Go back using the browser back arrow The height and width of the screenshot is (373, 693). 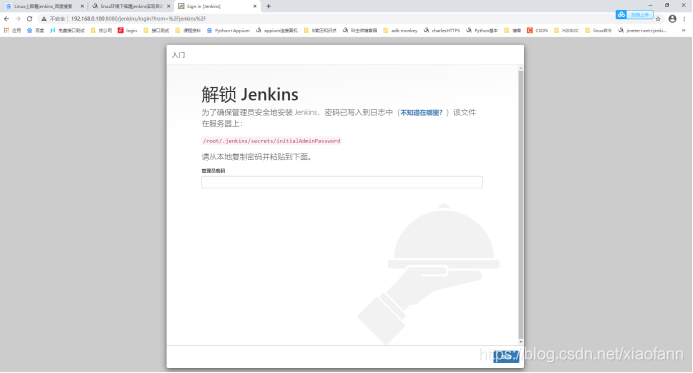[x=6, y=19]
